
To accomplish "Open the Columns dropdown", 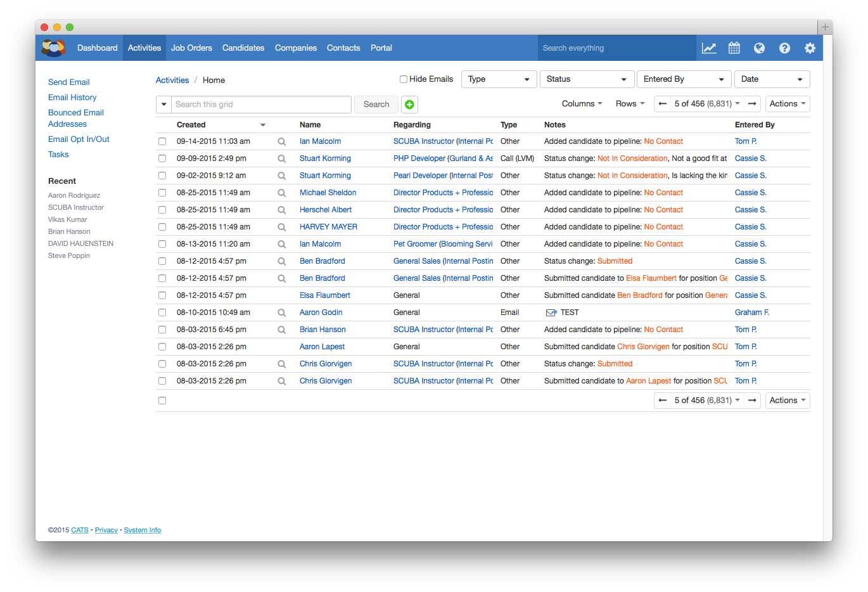I will pos(580,103).
